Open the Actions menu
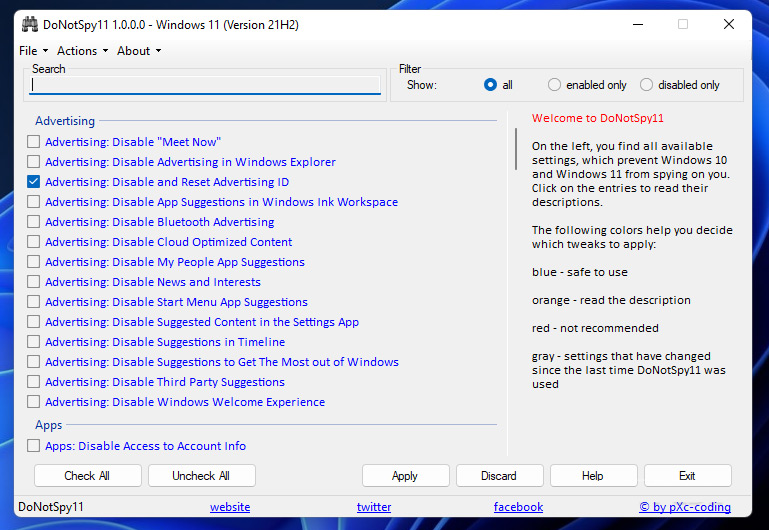This screenshot has height=530, width=769. pyautogui.click(x=82, y=51)
